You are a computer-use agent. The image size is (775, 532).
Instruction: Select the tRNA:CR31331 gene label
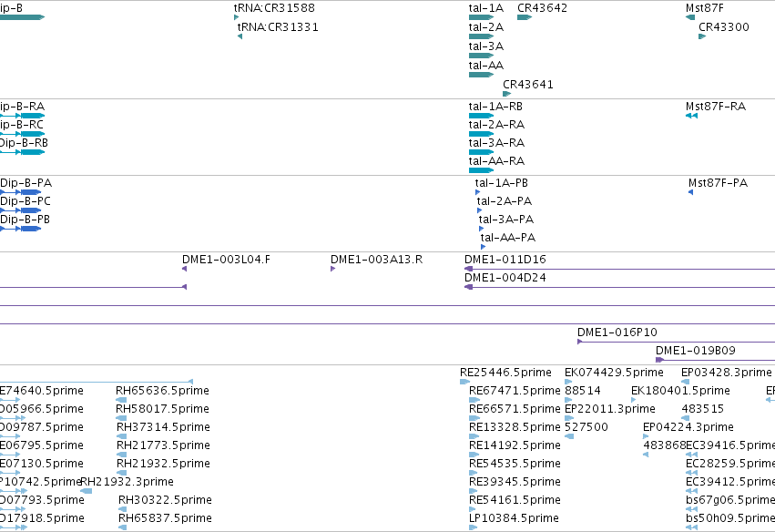(278, 27)
